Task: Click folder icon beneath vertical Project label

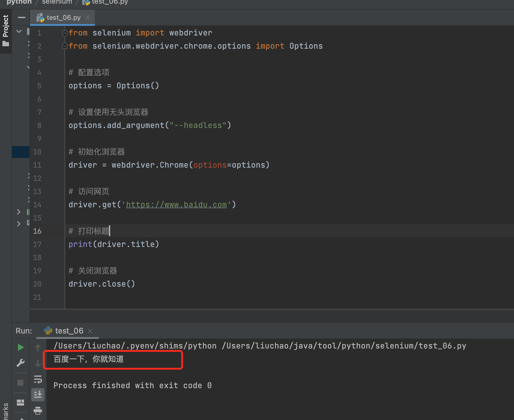Action: (6, 44)
